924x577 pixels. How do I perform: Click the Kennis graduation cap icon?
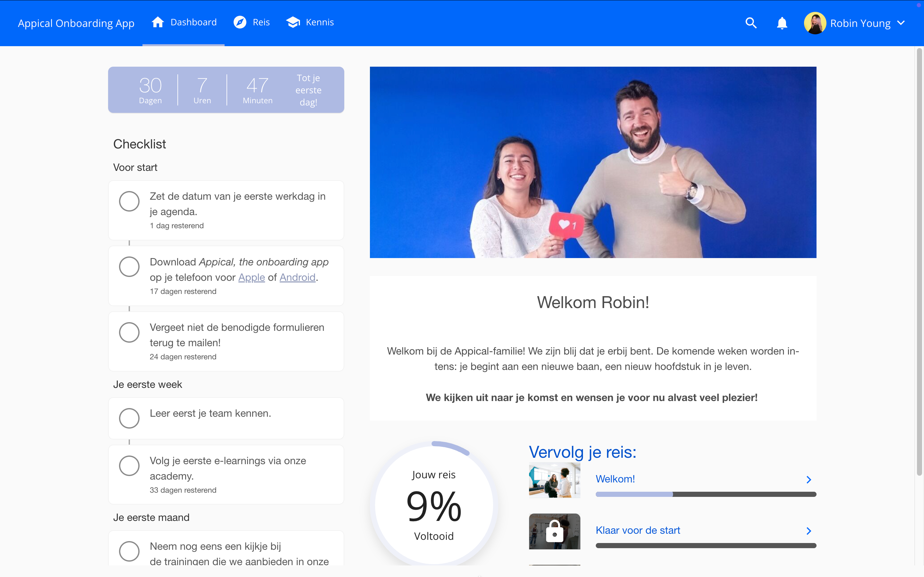[293, 22]
